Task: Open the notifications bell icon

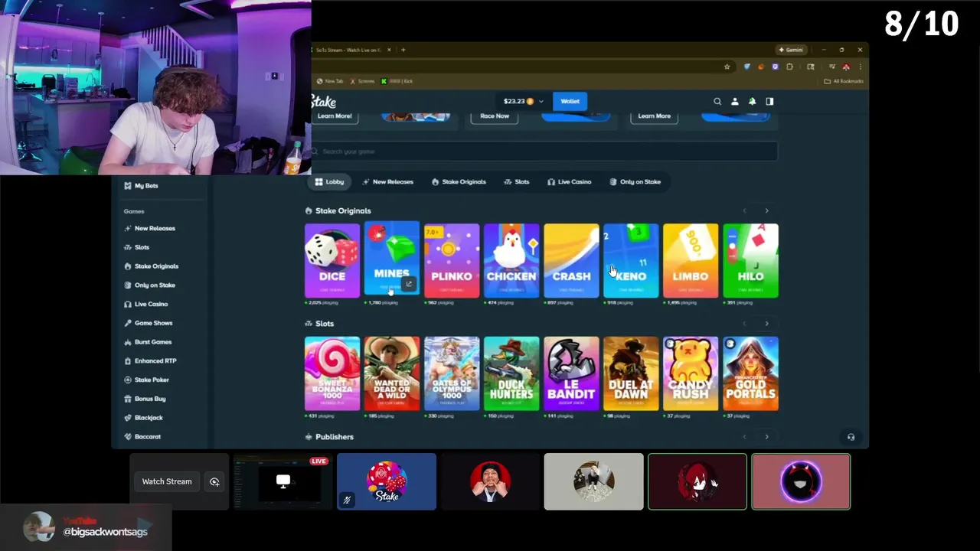Action: tap(752, 101)
